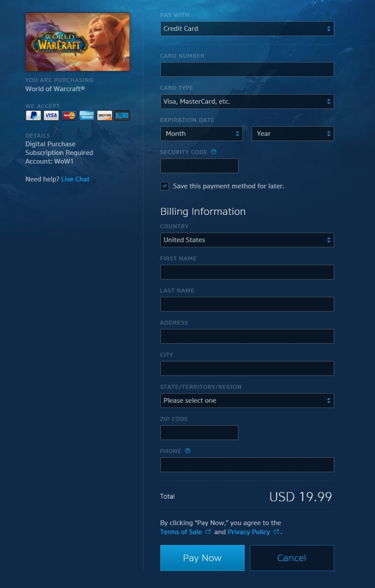The width and height of the screenshot is (375, 588).
Task: Click the Cancel button
Action: [292, 558]
